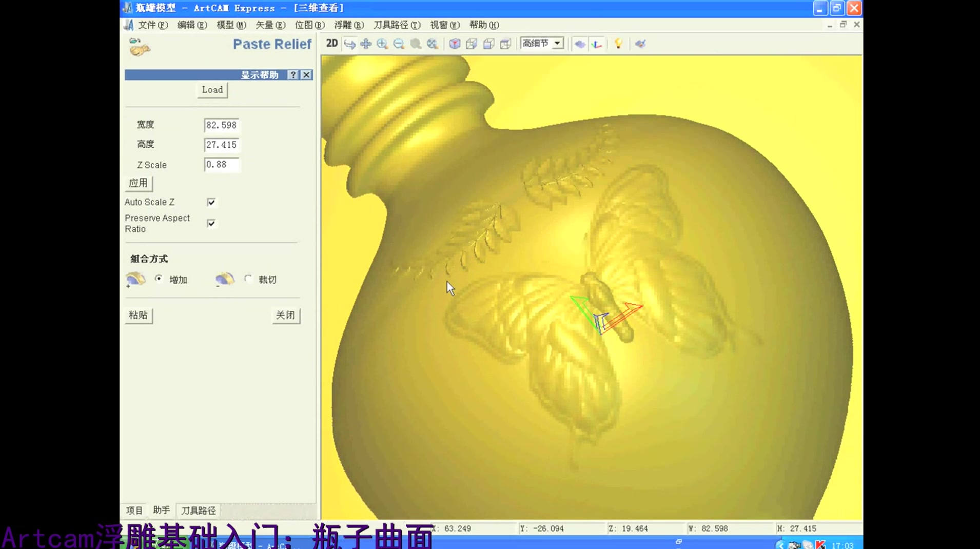
Task: Activate the rotate view tool
Action: [x=349, y=44]
